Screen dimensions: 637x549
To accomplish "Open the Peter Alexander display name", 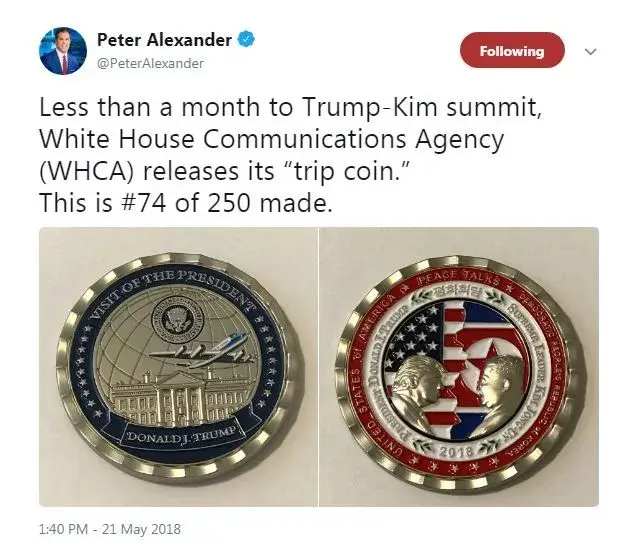I will click(165, 40).
